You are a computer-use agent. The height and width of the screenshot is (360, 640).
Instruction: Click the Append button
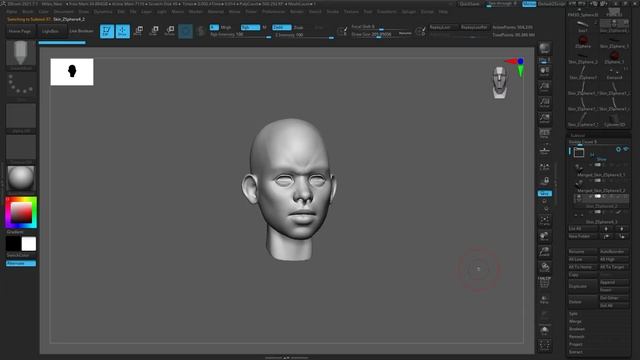tap(614, 282)
